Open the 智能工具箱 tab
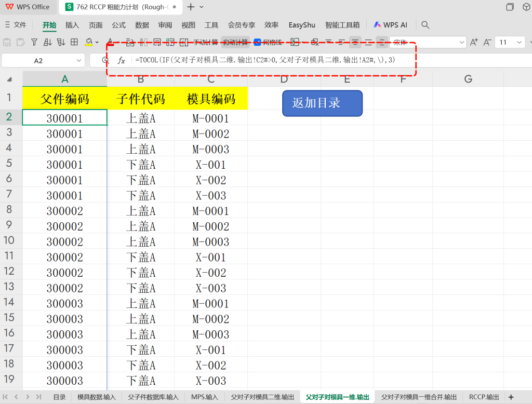The width and height of the screenshot is (532, 404). 342,25
